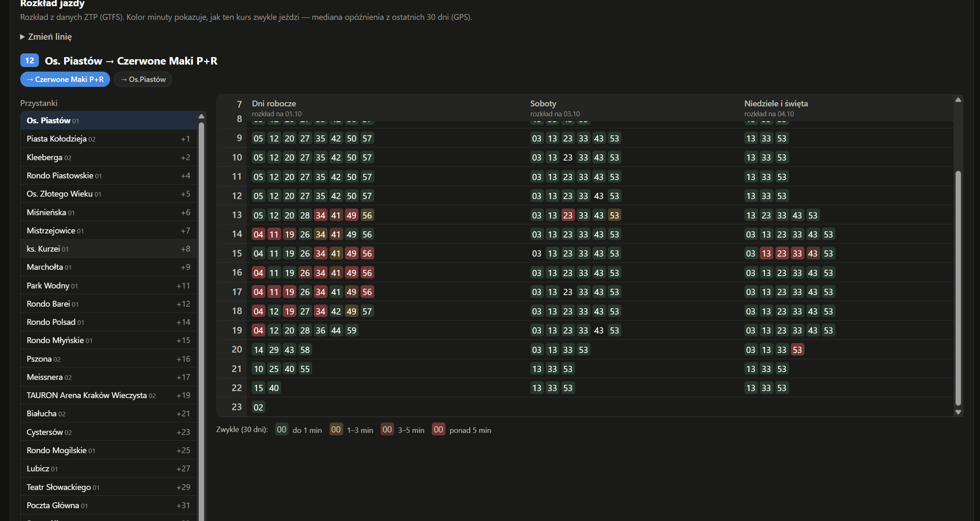Click the 'Niedziele i święta' column header
Viewport: 980px width, 521px height.
pyautogui.click(x=776, y=103)
